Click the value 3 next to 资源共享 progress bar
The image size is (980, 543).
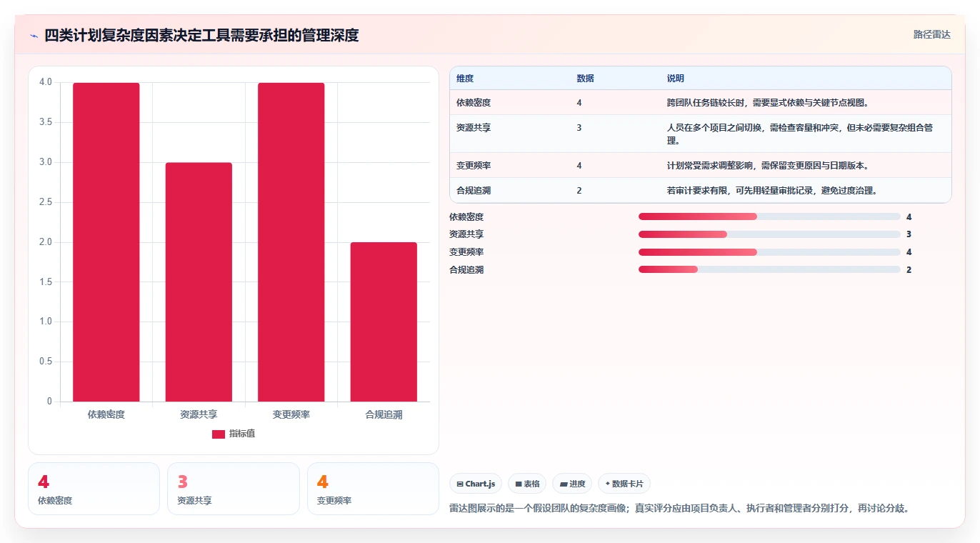(x=909, y=234)
